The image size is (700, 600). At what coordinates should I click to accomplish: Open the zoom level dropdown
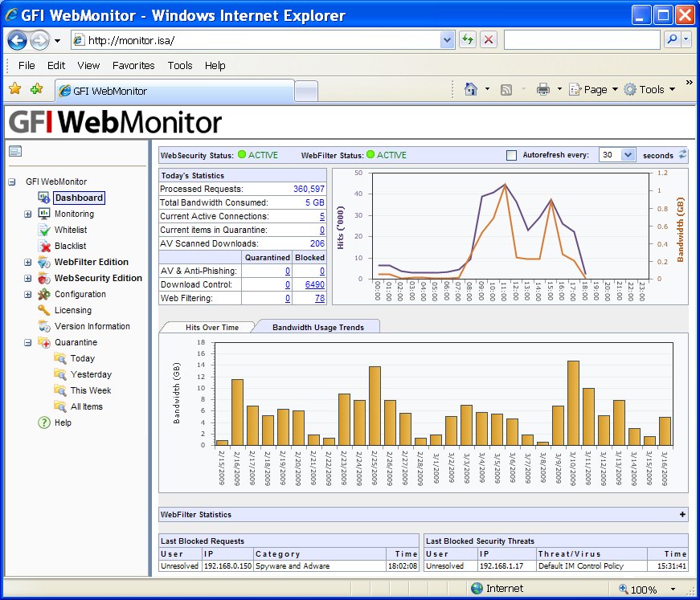(673, 590)
